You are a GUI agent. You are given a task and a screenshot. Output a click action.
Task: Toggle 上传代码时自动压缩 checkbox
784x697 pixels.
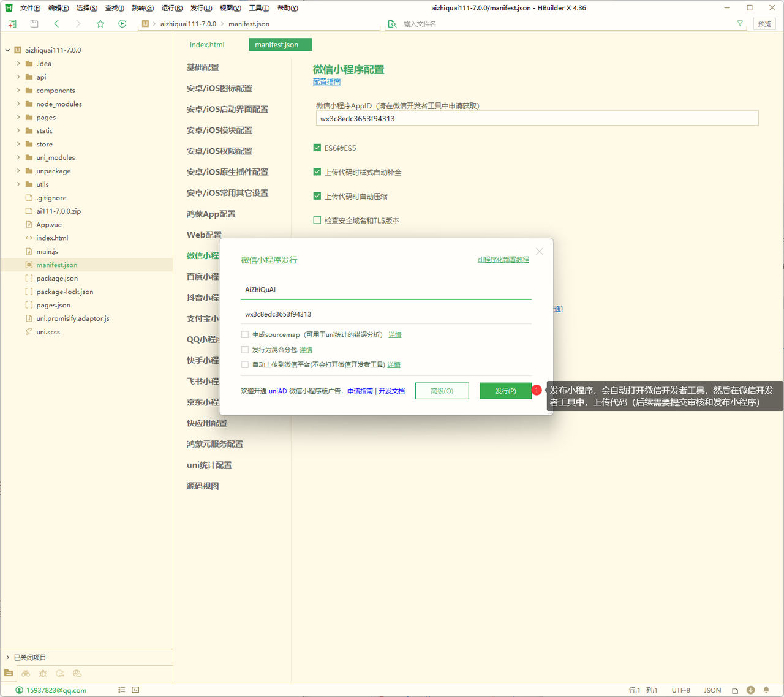click(317, 196)
